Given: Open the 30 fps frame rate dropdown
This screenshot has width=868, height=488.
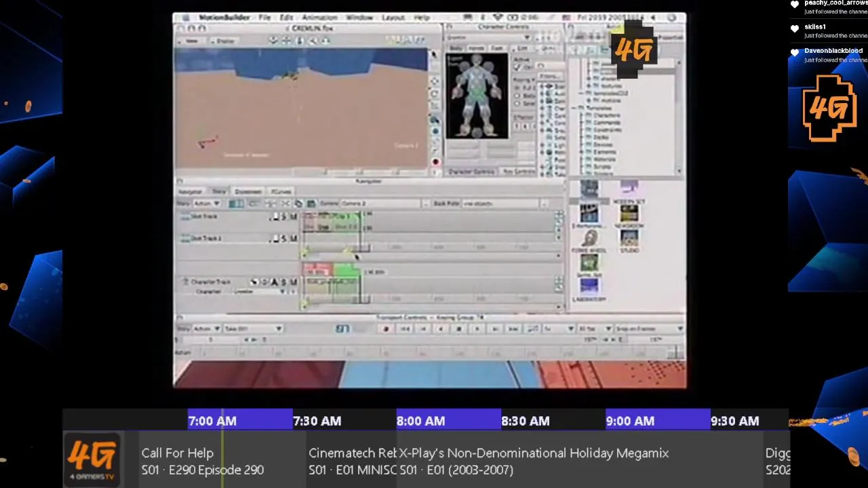Looking at the screenshot, I should (x=594, y=329).
